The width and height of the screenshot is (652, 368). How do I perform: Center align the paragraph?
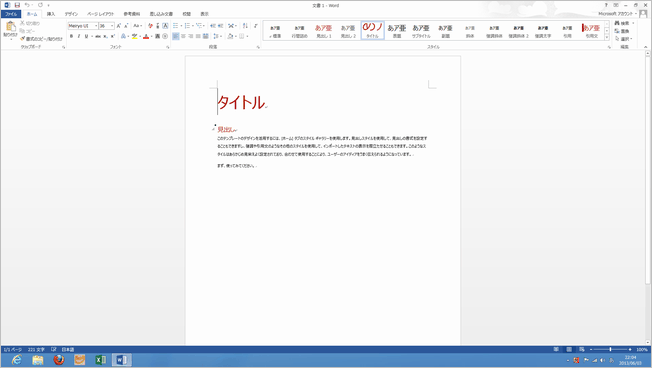[x=183, y=37]
